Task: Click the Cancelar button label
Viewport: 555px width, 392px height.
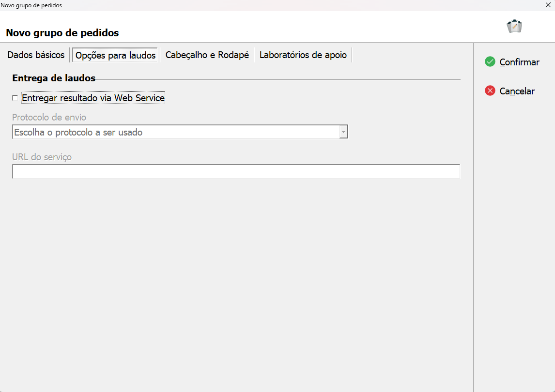Action: tap(517, 91)
